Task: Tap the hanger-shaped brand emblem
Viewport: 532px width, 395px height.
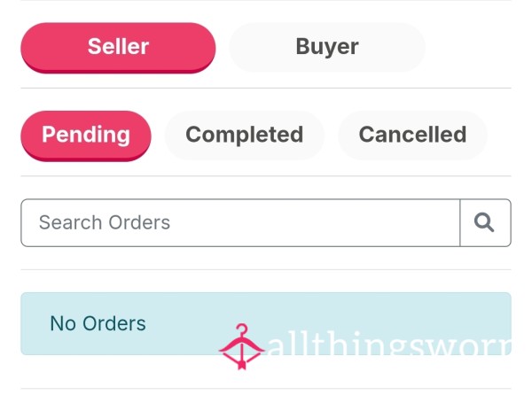Action: 241,346
